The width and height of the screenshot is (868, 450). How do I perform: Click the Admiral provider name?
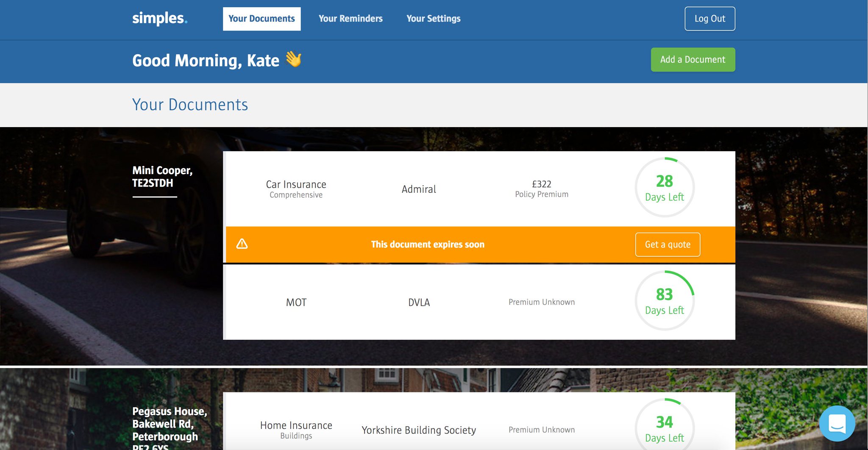point(419,189)
